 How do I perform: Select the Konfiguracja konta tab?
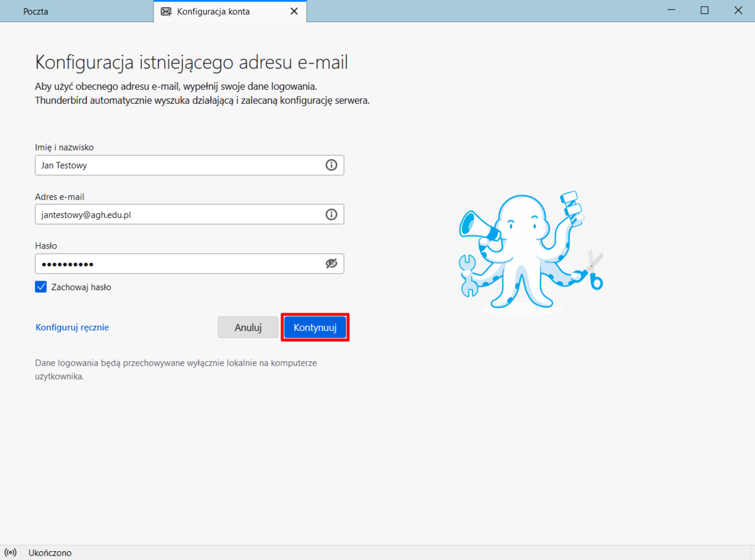point(213,11)
